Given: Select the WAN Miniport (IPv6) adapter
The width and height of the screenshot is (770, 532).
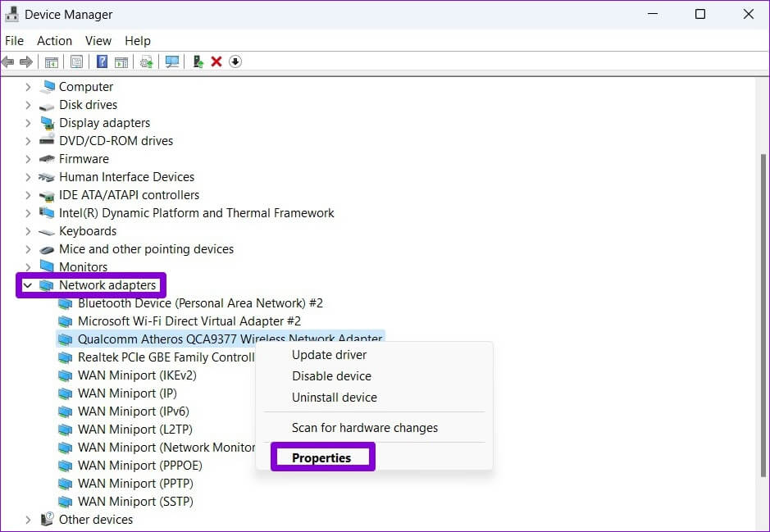Looking at the screenshot, I should [x=133, y=412].
